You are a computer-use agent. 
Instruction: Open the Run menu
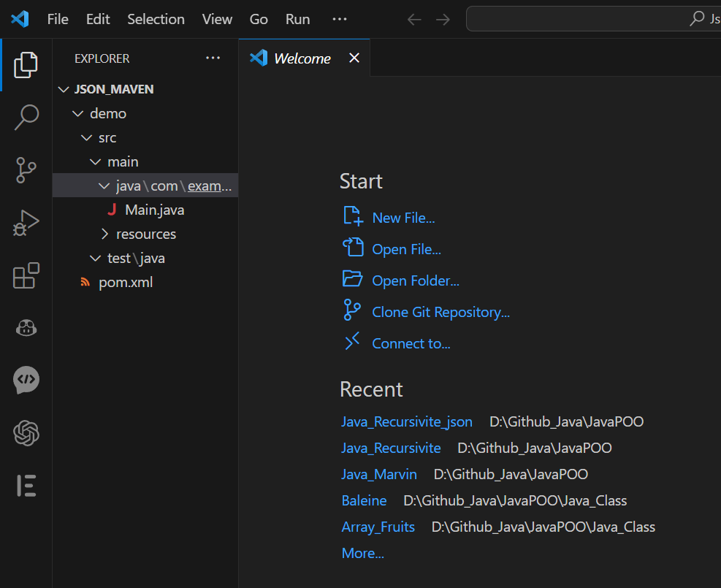[x=297, y=19]
